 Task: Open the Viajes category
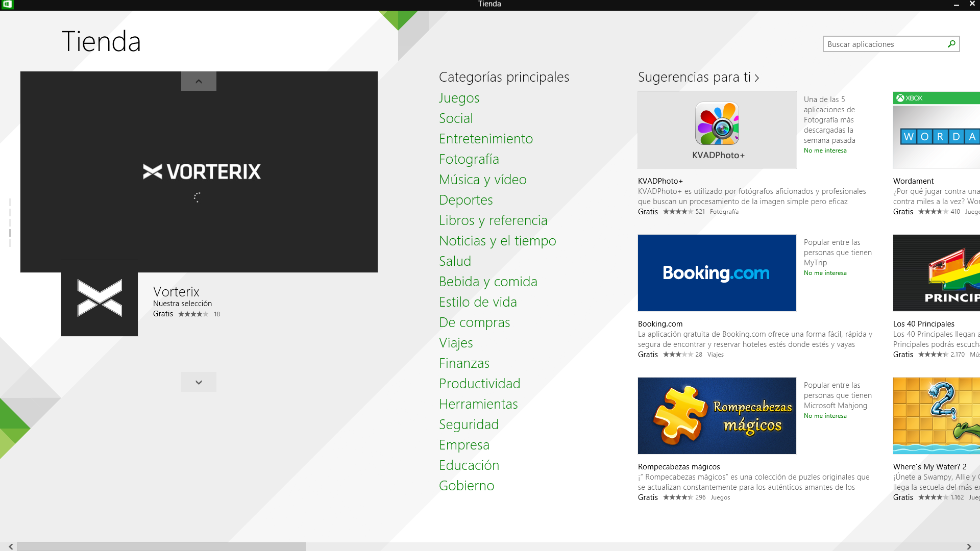pos(456,343)
